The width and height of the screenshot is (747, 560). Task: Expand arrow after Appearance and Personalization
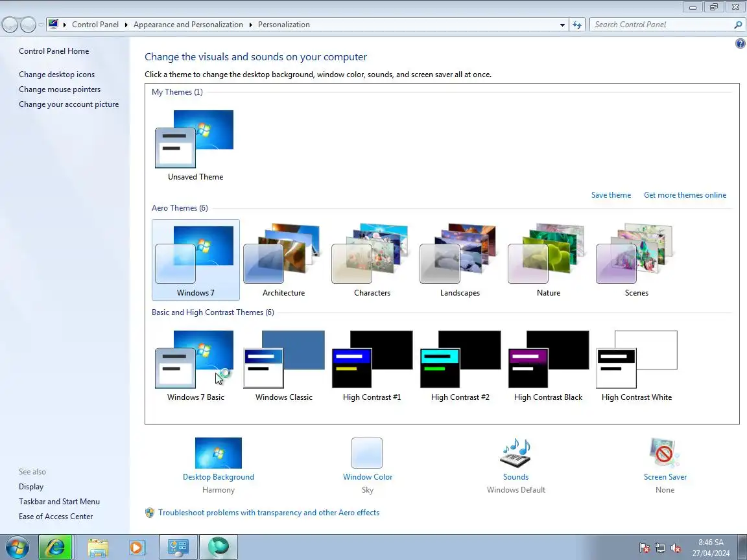pos(250,25)
